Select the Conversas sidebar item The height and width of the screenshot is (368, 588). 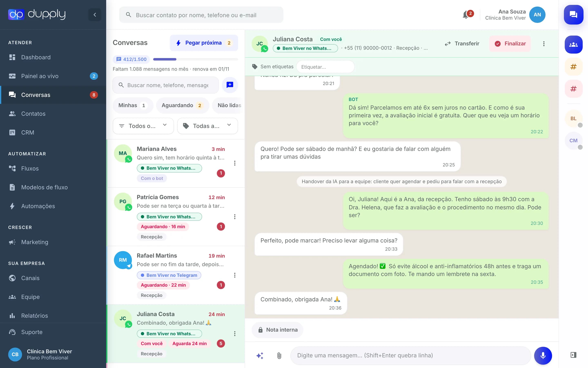point(53,95)
